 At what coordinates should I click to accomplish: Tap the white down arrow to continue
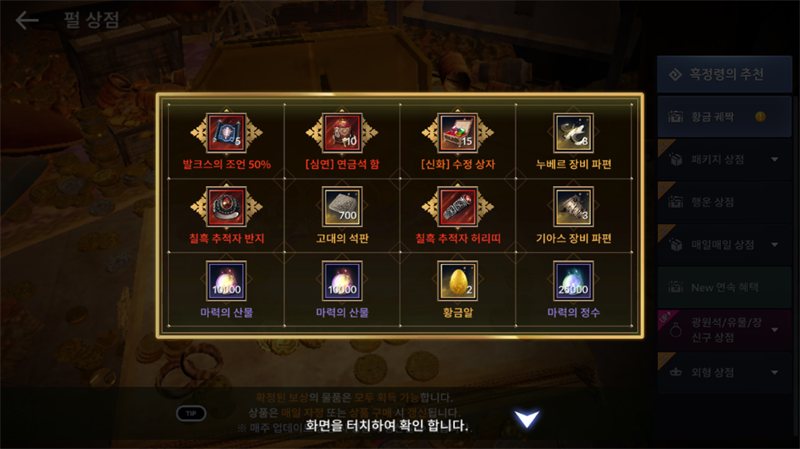coord(527,419)
